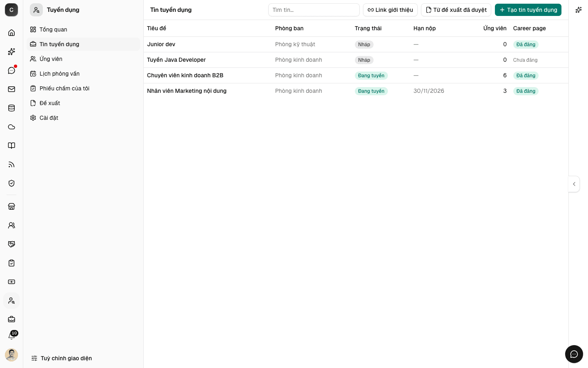588x368 pixels.
Task: Open Chuyên viên kinh doanh B2B row
Action: pos(356,75)
